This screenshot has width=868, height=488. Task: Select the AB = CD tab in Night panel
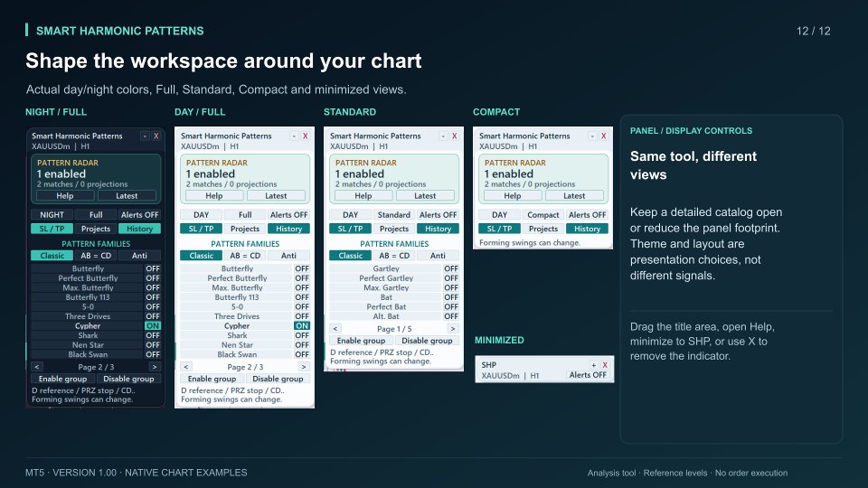tap(96, 256)
